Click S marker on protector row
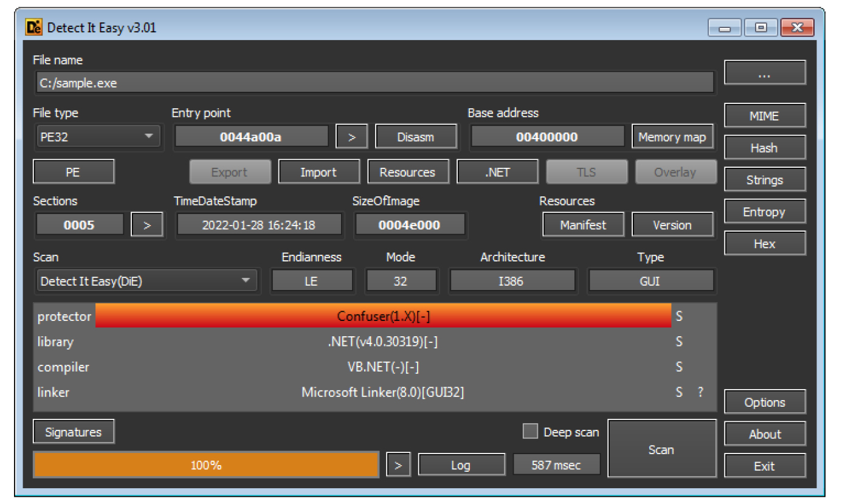This screenshot has width=848, height=504. point(679,316)
